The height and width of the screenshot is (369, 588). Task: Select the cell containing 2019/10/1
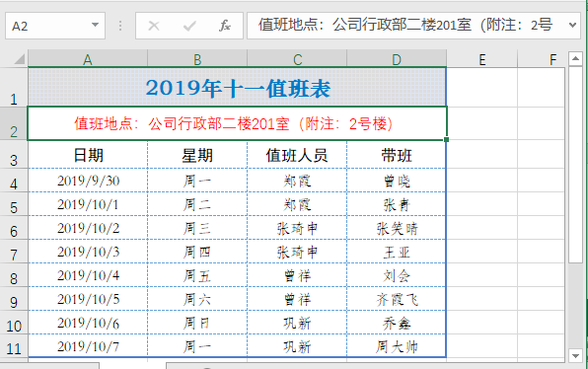[x=88, y=204]
